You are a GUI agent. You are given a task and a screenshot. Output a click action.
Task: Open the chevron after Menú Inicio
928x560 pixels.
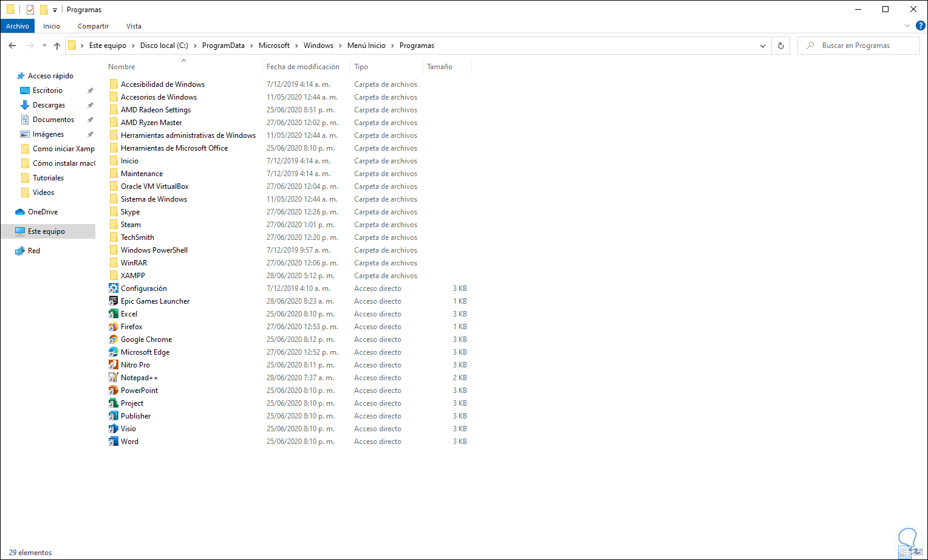coord(392,46)
